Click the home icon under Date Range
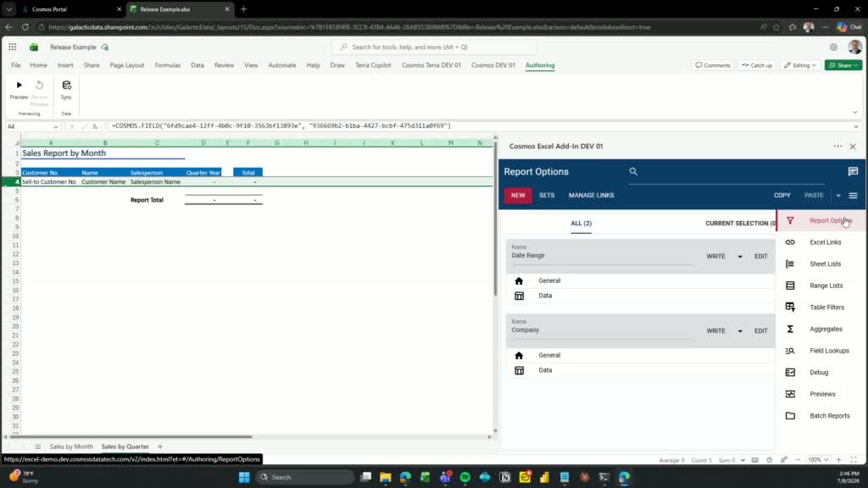The height and width of the screenshot is (488, 868). click(519, 280)
